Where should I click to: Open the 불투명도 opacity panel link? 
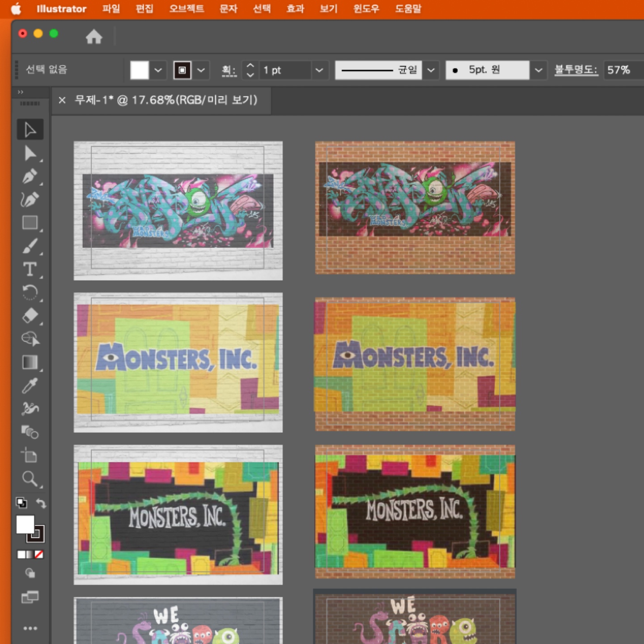(x=576, y=70)
